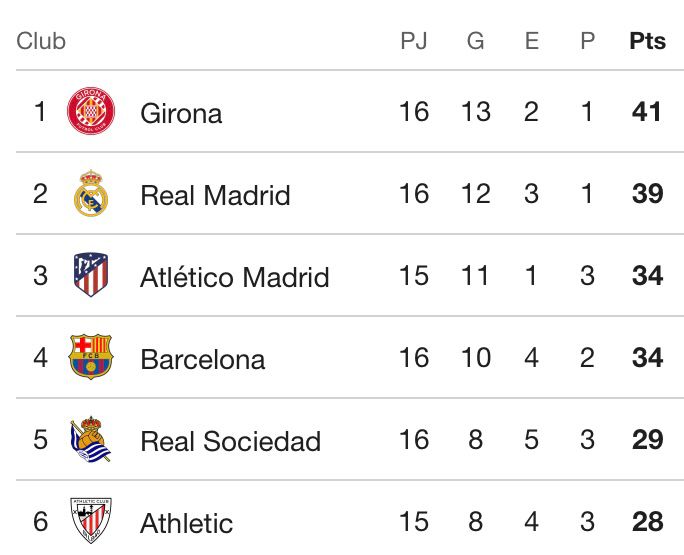Click Real Madrid's 39 points value
The width and height of the screenshot is (684, 555).
click(647, 193)
